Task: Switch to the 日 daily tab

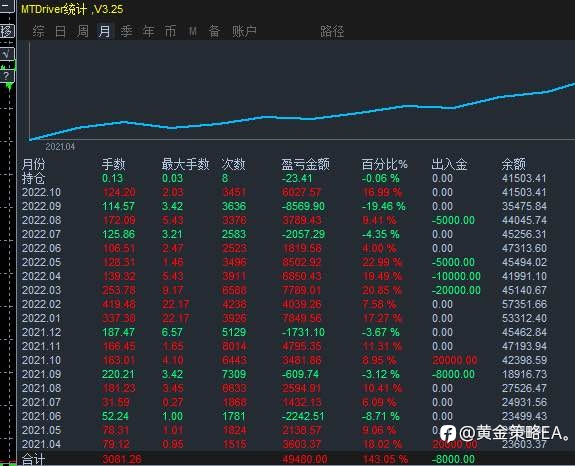Action: click(61, 31)
